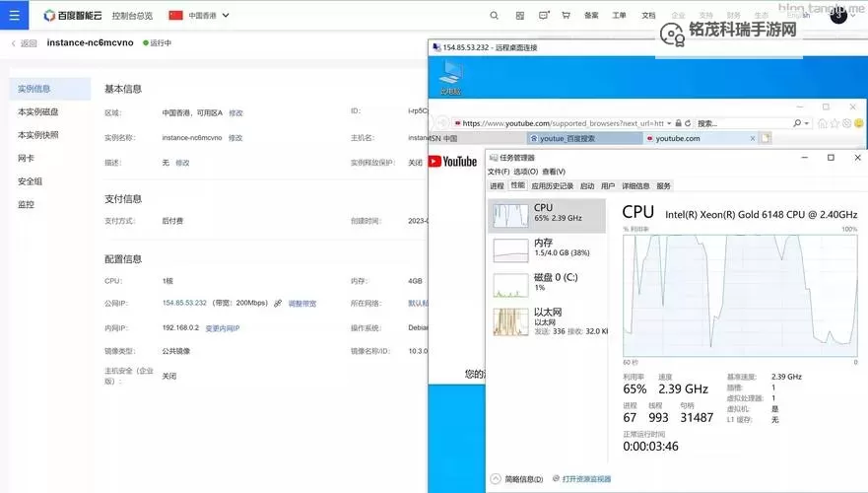The image size is (868, 493).
Task: Select the This PC icon on remote desktop
Action: 450,77
